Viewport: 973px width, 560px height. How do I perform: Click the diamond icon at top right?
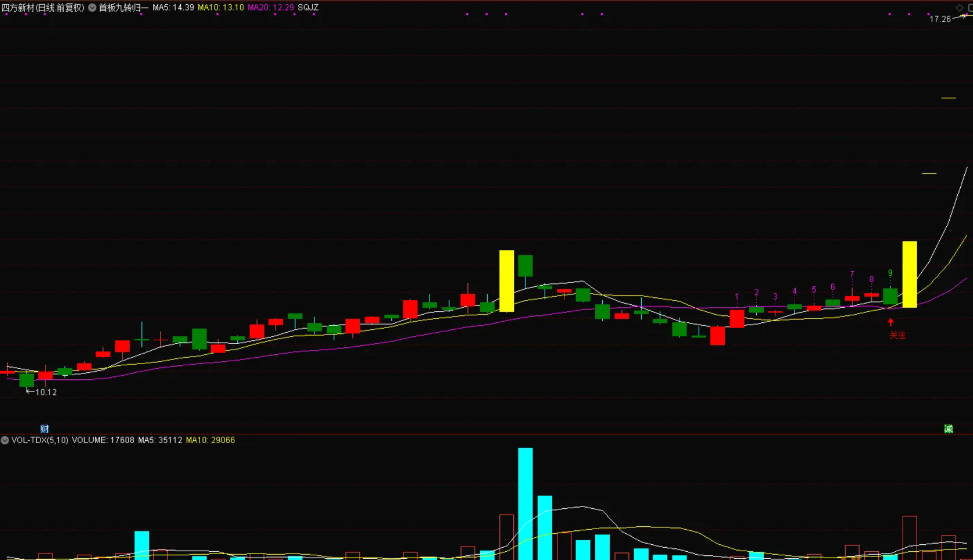pyautogui.click(x=960, y=8)
